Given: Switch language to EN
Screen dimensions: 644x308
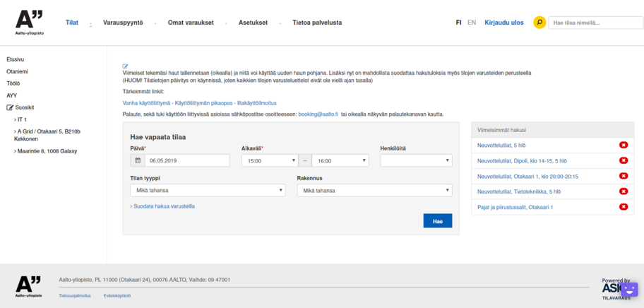Looking at the screenshot, I should pyautogui.click(x=472, y=23).
